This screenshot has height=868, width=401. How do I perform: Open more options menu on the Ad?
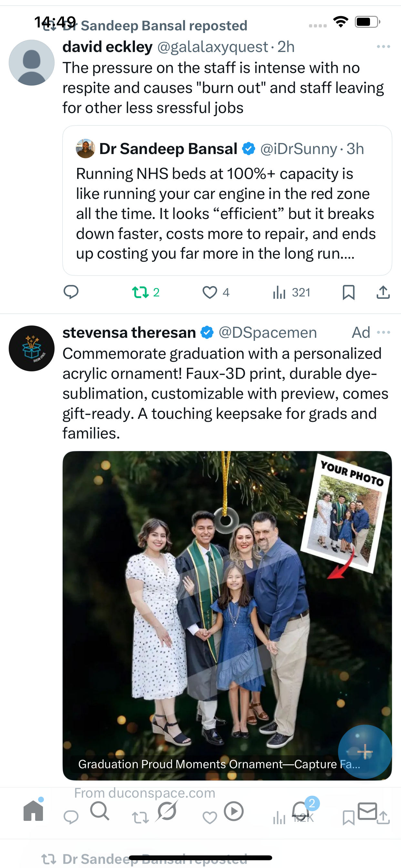coord(383,333)
